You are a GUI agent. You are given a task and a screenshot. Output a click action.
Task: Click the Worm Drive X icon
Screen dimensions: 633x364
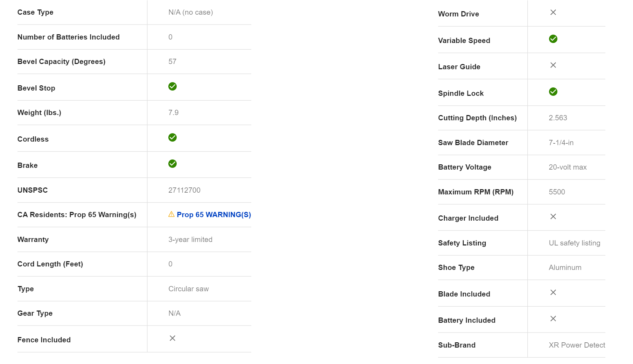pyautogui.click(x=553, y=12)
